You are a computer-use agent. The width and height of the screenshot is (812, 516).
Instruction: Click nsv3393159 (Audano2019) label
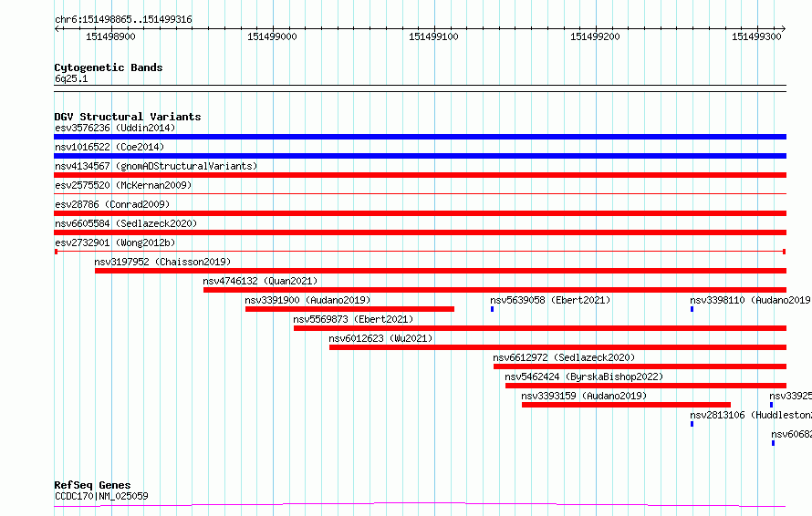[x=584, y=396]
